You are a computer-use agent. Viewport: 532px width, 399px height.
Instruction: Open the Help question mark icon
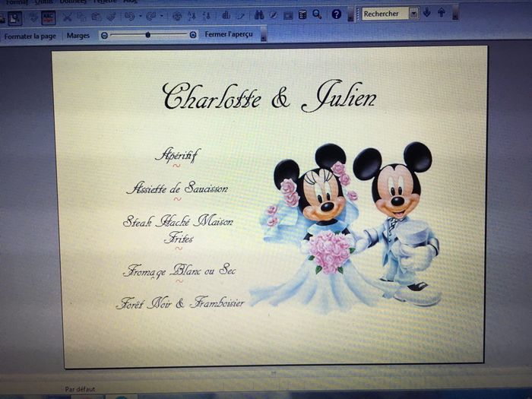(336, 14)
